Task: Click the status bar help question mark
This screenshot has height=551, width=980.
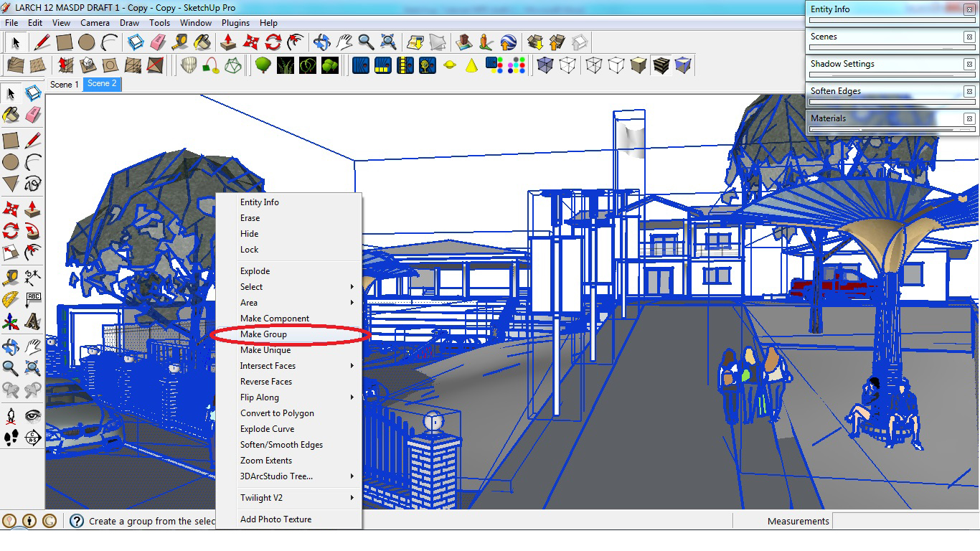Action: coord(76,522)
